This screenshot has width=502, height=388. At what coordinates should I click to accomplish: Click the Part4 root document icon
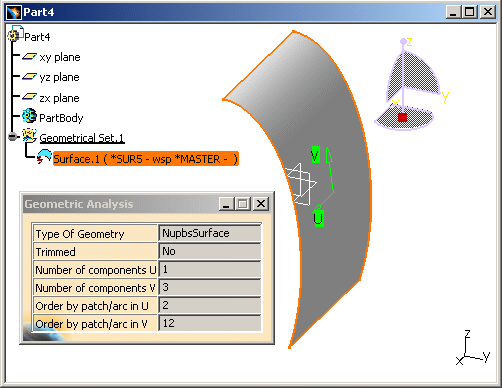(x=15, y=34)
